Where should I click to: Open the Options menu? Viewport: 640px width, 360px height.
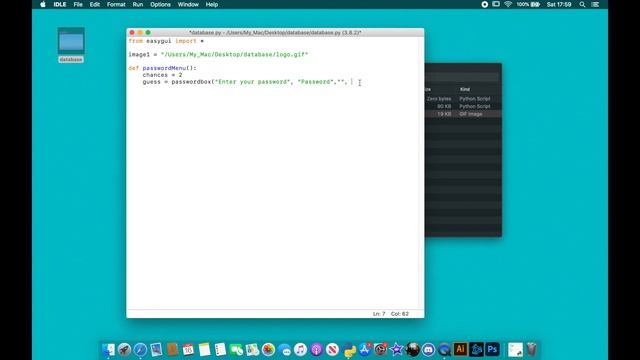(160, 4)
